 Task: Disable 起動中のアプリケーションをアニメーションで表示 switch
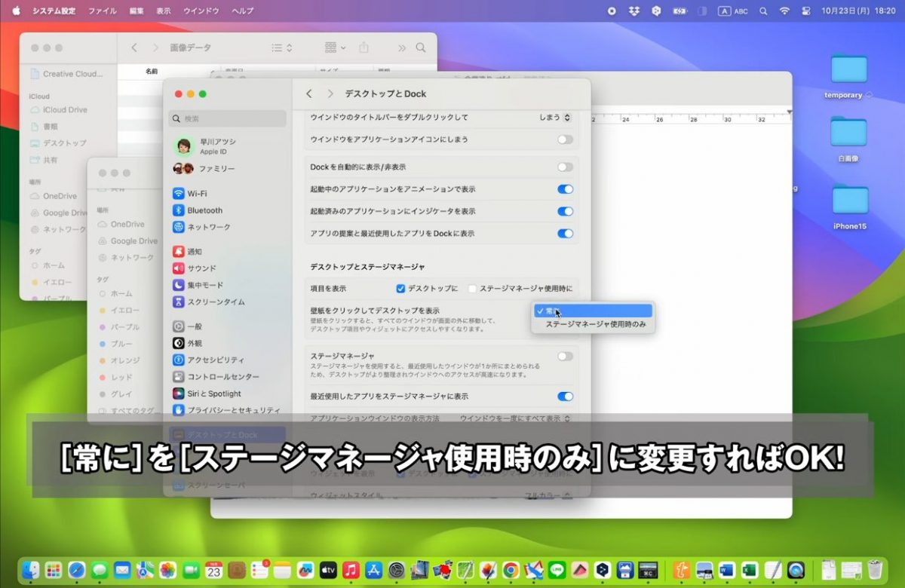tap(565, 189)
